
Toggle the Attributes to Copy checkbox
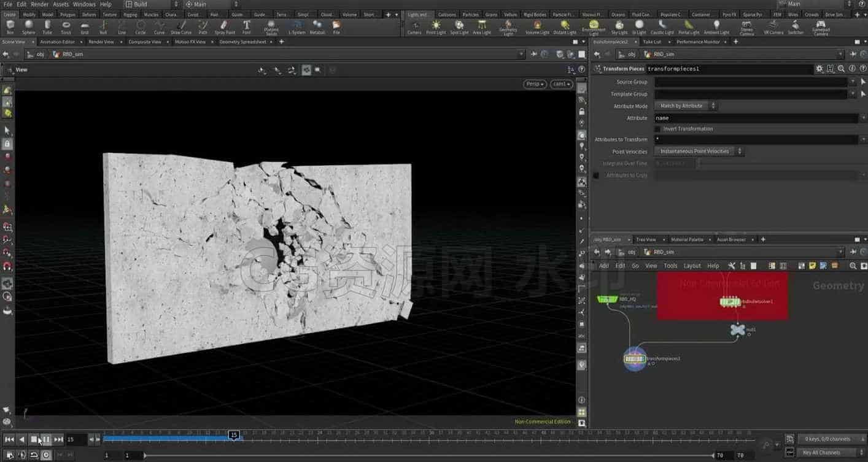[595, 175]
